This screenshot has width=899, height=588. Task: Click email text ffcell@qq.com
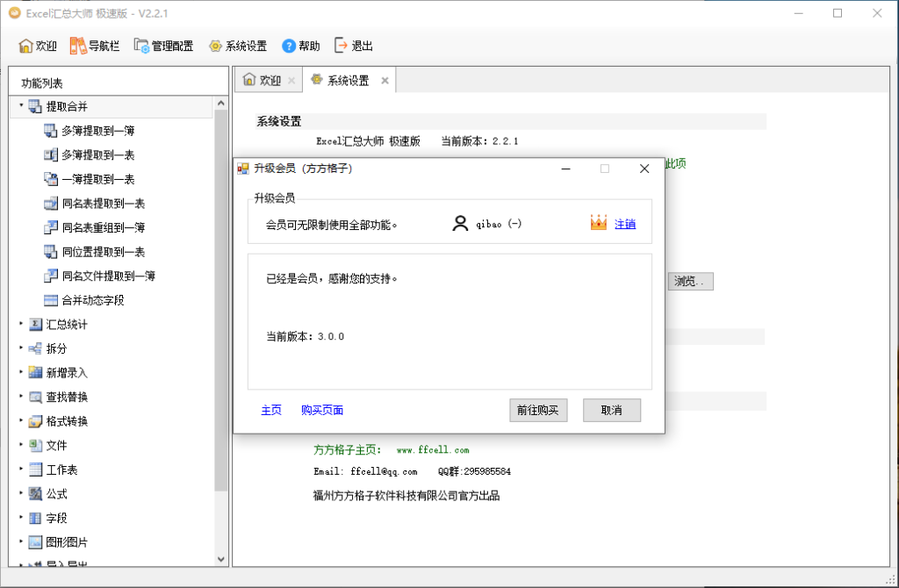tap(385, 471)
